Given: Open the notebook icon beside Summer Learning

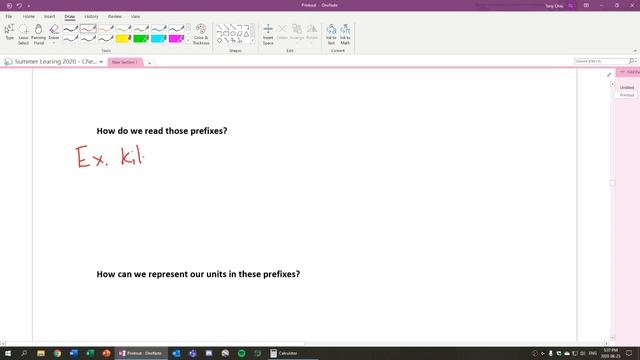Looking at the screenshot, I should 8,62.
